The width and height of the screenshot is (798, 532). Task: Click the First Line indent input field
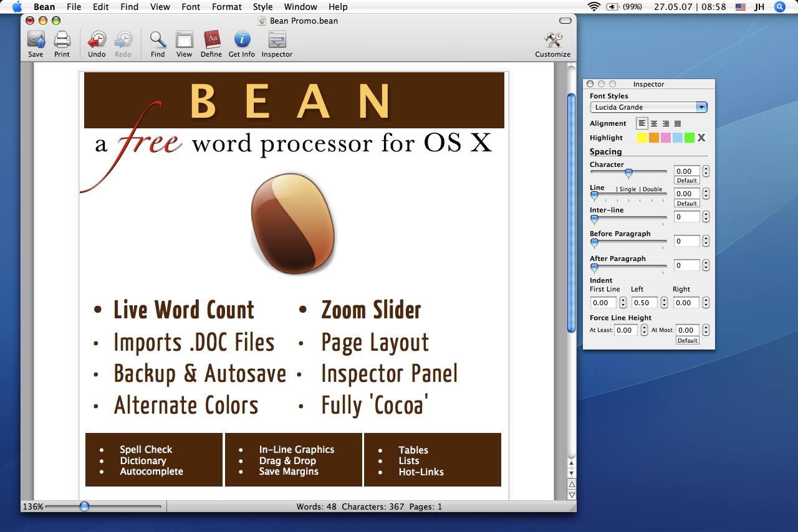coord(603,303)
